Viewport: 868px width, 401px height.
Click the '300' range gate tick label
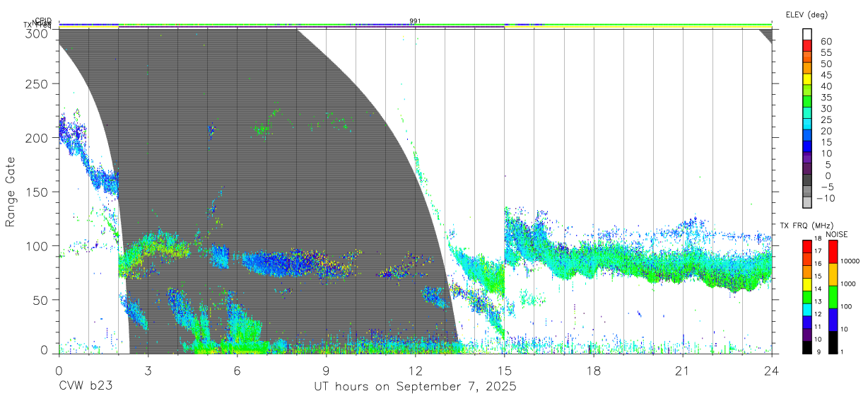[x=37, y=33]
